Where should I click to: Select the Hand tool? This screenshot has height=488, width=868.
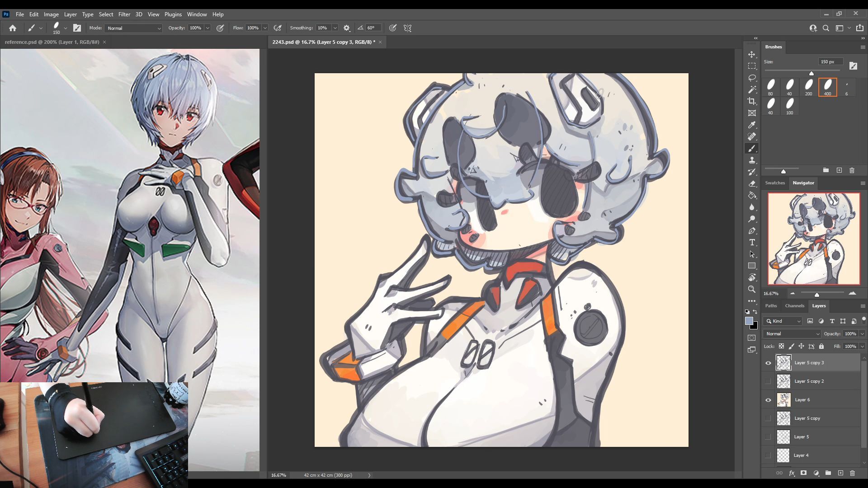tap(752, 277)
